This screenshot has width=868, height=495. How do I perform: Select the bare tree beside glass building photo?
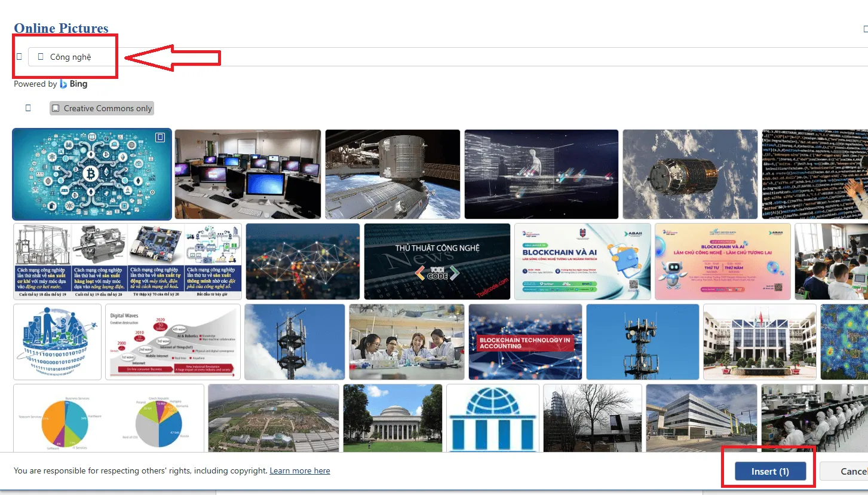tap(592, 418)
